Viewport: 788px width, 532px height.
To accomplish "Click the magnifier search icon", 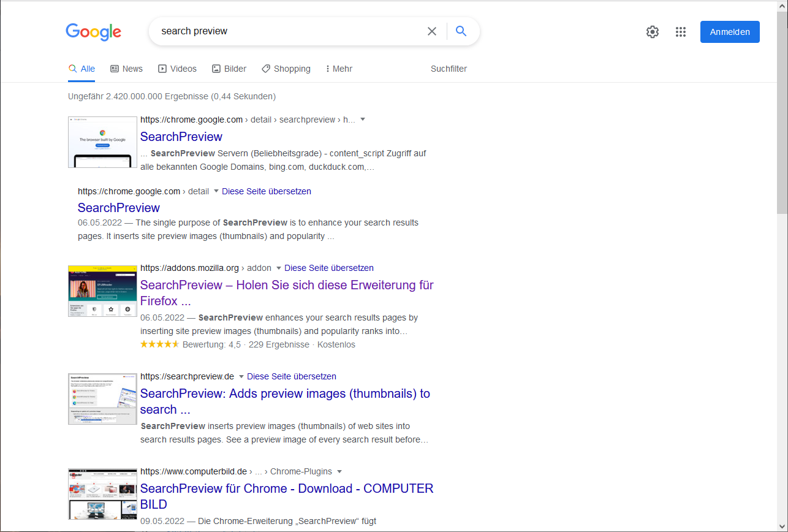I will pos(461,31).
